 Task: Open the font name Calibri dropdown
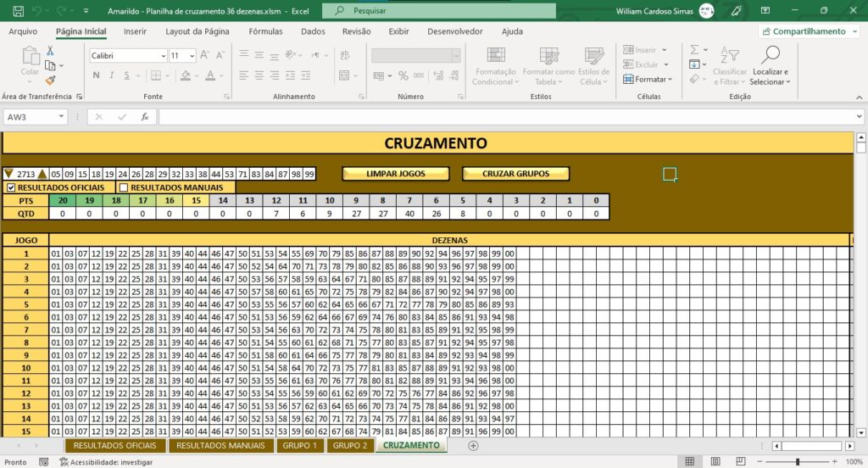(x=164, y=55)
